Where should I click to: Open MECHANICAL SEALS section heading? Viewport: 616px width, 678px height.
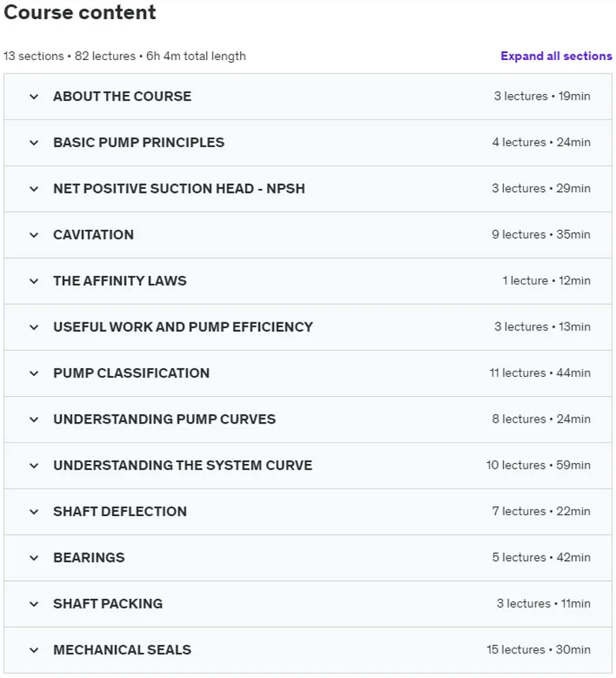(122, 650)
